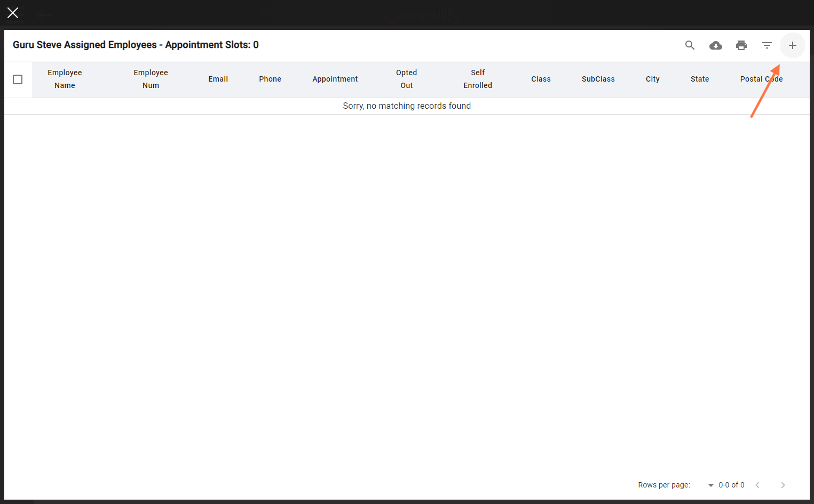Print the assigned employees table
This screenshot has height=504, width=814.
(x=741, y=45)
